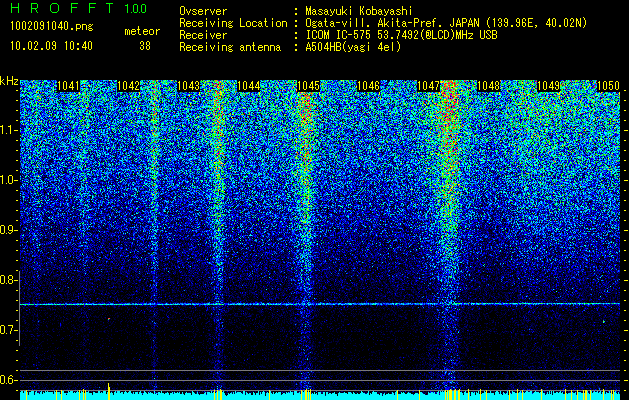Click the Receiving Location label
Image resolution: width=629 pixels, height=400 pixels.
[x=233, y=23]
